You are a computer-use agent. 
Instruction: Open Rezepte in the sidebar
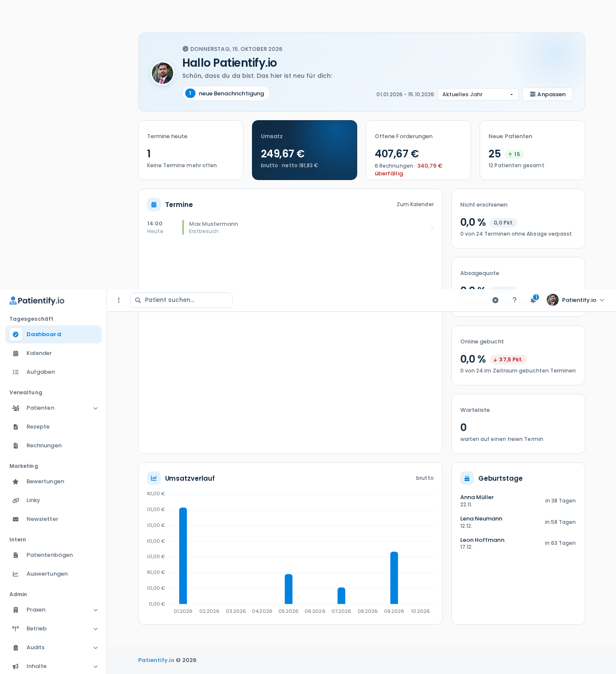tap(53, 427)
